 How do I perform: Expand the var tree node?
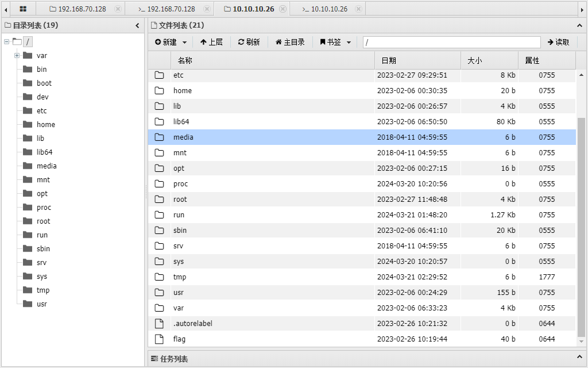pos(17,56)
